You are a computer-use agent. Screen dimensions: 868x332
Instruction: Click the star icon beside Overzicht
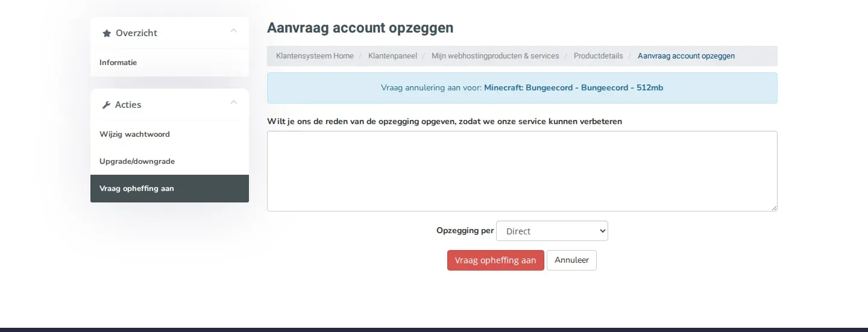(107, 33)
